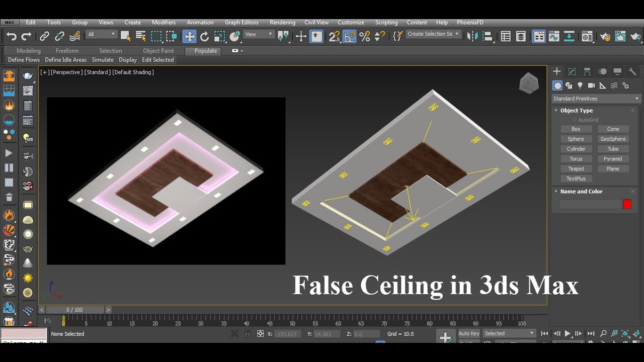Toggle the Scene Explorer icon
Screen dimensions: 644x362
506,36
